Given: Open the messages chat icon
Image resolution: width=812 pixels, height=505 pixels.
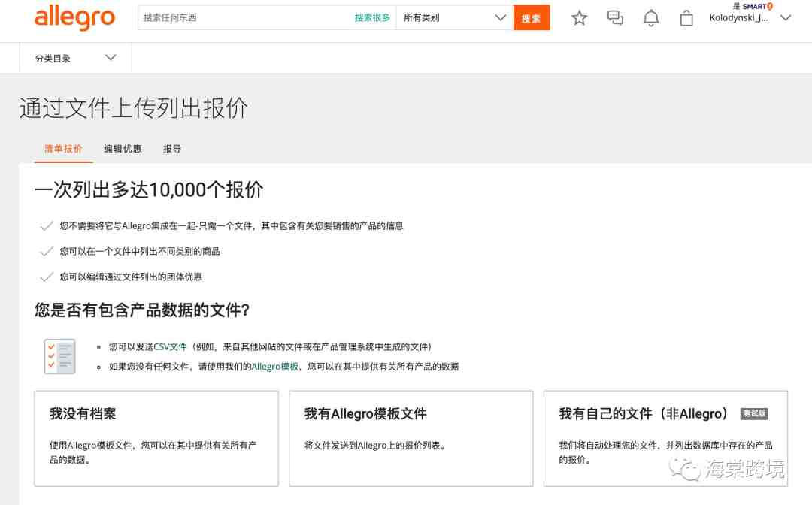Looking at the screenshot, I should [x=615, y=18].
